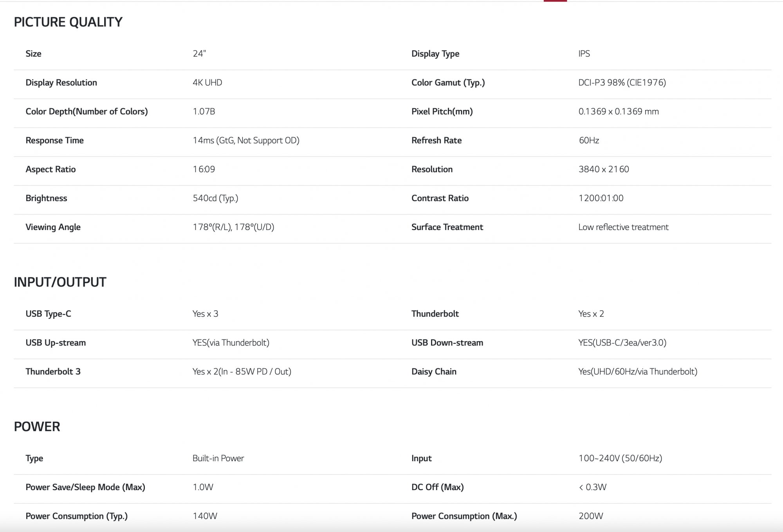Click the 4K UHD value
The image size is (783, 532).
tap(207, 83)
